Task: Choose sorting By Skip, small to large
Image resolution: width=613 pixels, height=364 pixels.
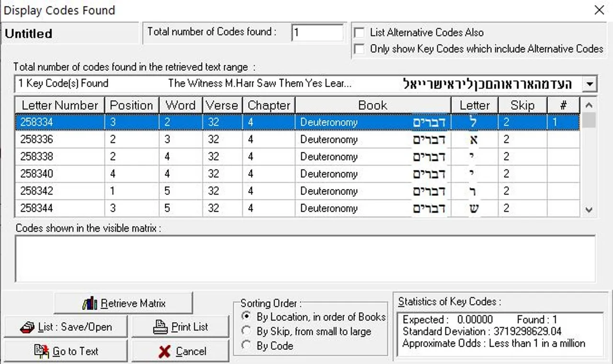Action: point(246,331)
